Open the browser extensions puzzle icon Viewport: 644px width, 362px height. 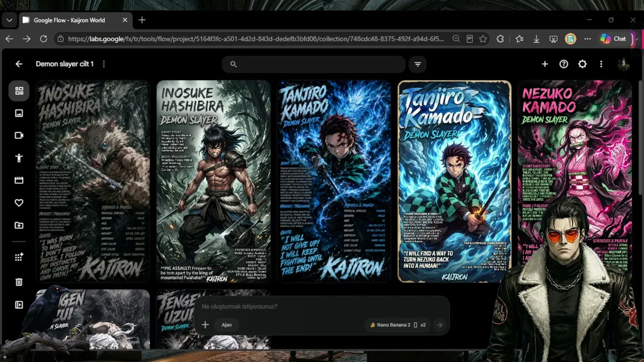click(x=500, y=39)
